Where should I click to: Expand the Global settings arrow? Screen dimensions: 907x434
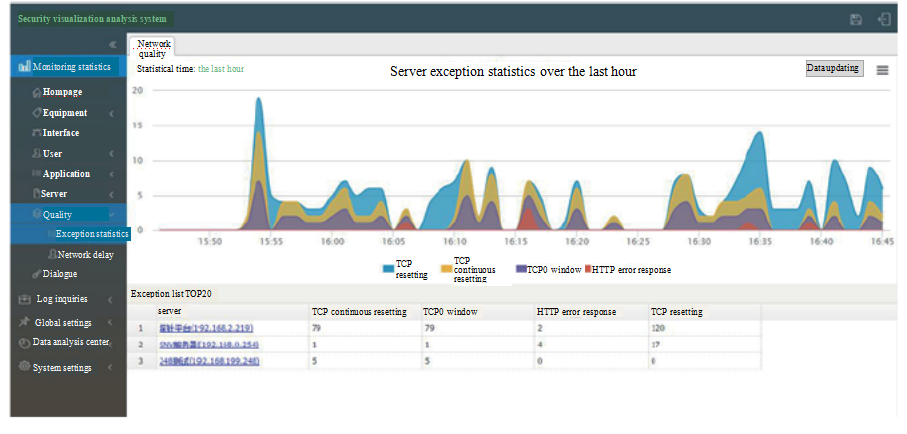(110, 323)
